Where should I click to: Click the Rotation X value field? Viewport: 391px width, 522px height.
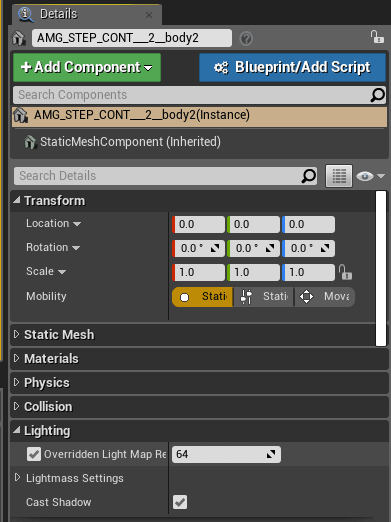[199, 248]
